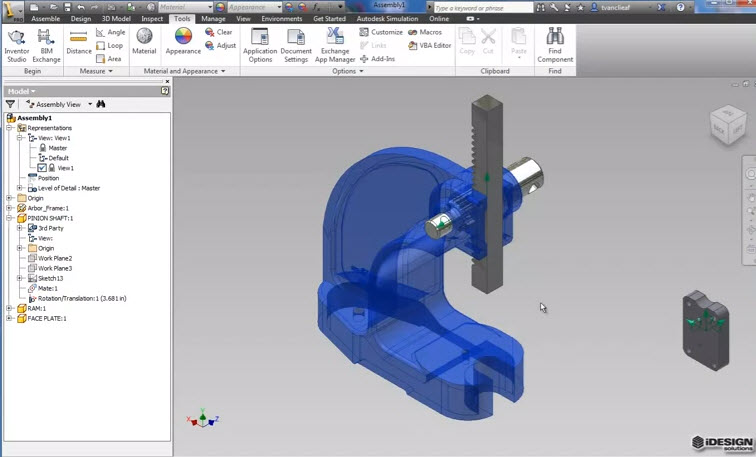Select Master view representation
756x457 pixels.
tap(53, 148)
